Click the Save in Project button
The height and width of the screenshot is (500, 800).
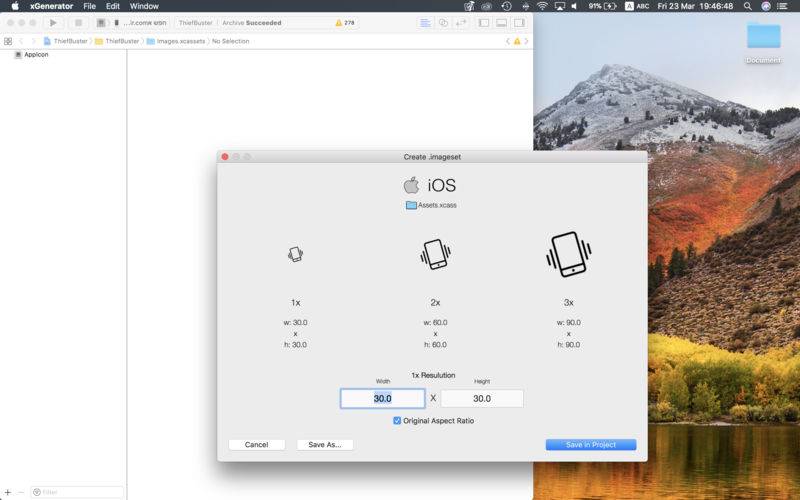coord(590,445)
